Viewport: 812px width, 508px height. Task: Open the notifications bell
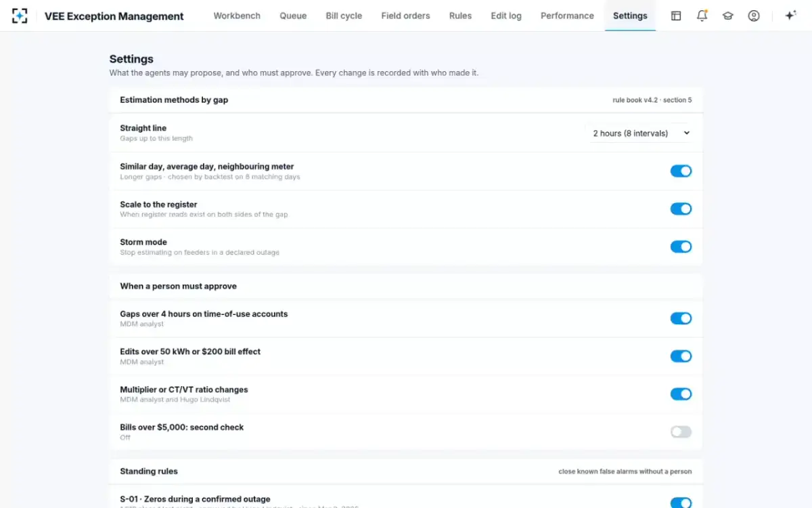702,16
